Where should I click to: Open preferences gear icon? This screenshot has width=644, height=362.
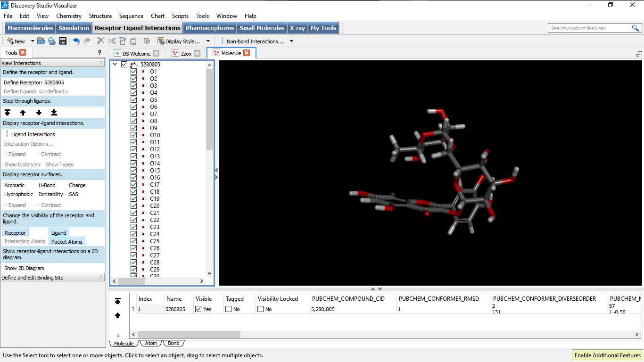point(147,41)
